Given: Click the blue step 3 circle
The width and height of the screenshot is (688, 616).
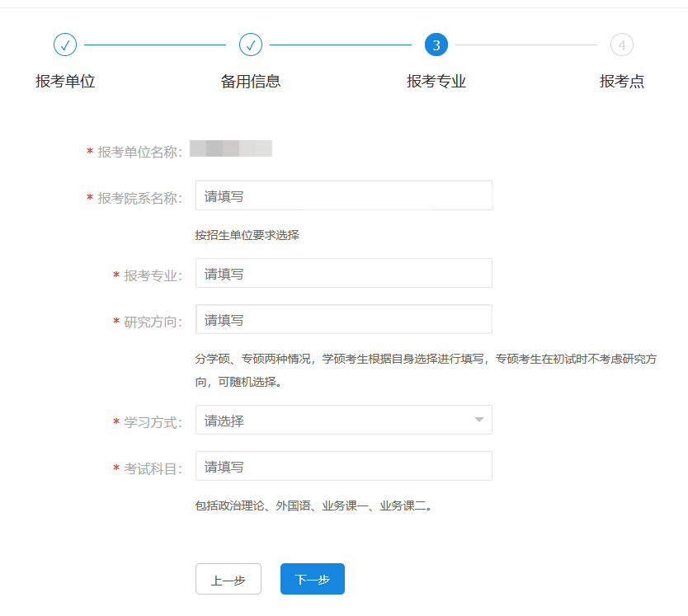Looking at the screenshot, I should point(436,45).
